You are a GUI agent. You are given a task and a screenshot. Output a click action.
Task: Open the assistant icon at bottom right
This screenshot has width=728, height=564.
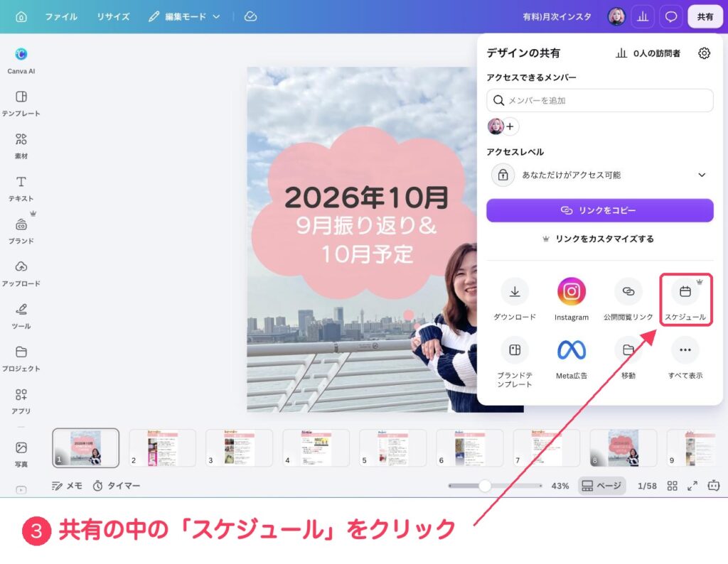pyautogui.click(x=714, y=486)
